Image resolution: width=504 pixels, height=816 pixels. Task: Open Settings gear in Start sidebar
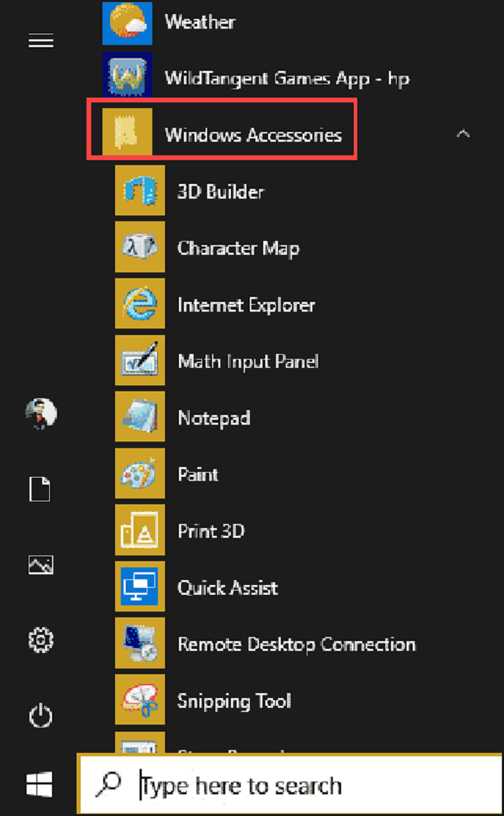(x=41, y=640)
